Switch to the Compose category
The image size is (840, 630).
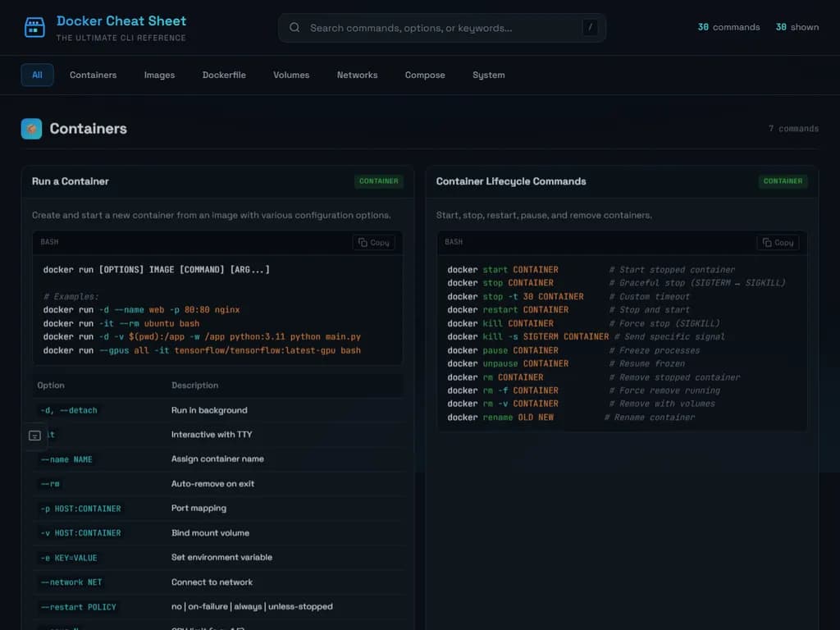pyautogui.click(x=425, y=75)
